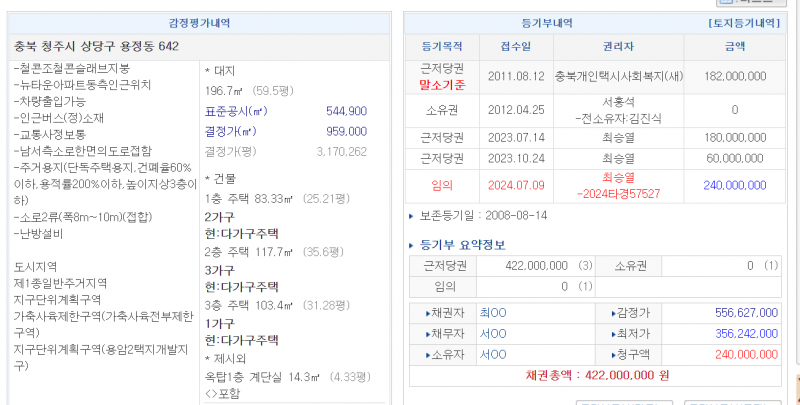The image size is (800, 405).
Task: Click owner name 서OO in 소유자 row
Action: [493, 354]
